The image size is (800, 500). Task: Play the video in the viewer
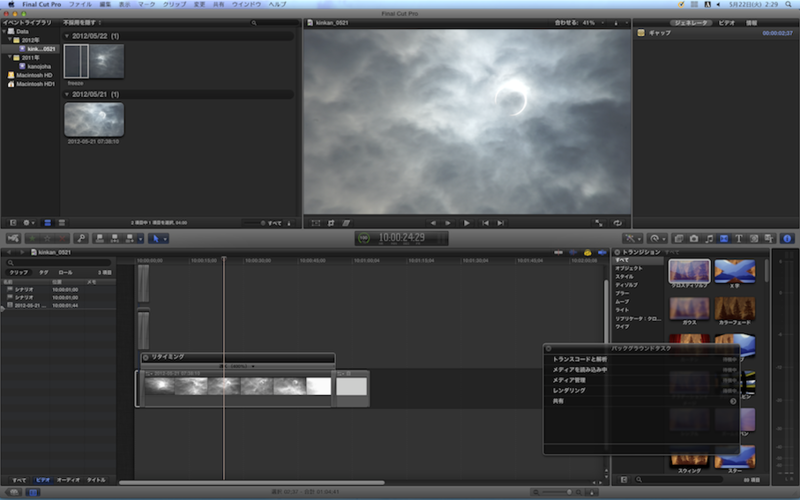click(466, 223)
